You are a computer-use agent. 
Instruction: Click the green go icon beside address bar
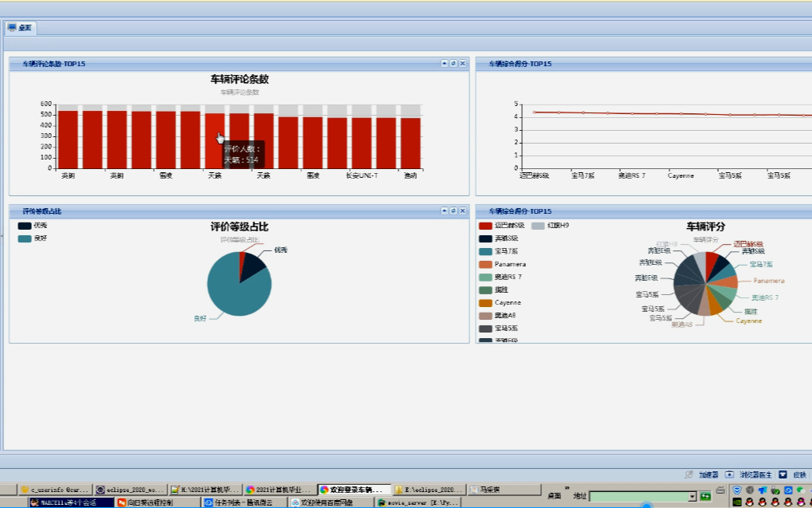(705, 496)
